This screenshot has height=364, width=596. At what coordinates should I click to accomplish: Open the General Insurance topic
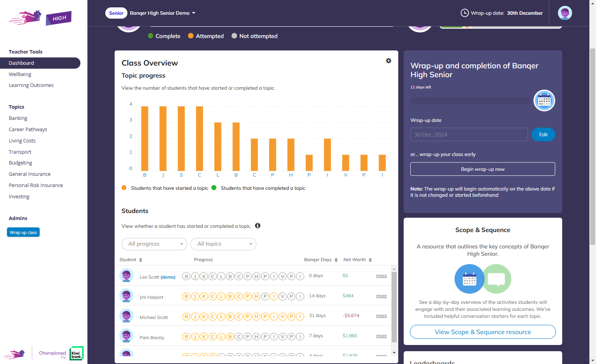(30, 174)
